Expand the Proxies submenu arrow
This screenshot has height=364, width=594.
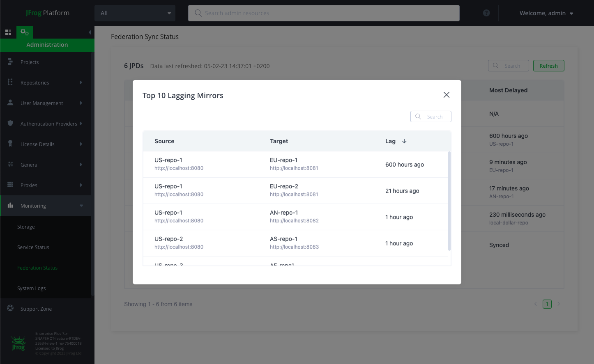click(x=81, y=185)
